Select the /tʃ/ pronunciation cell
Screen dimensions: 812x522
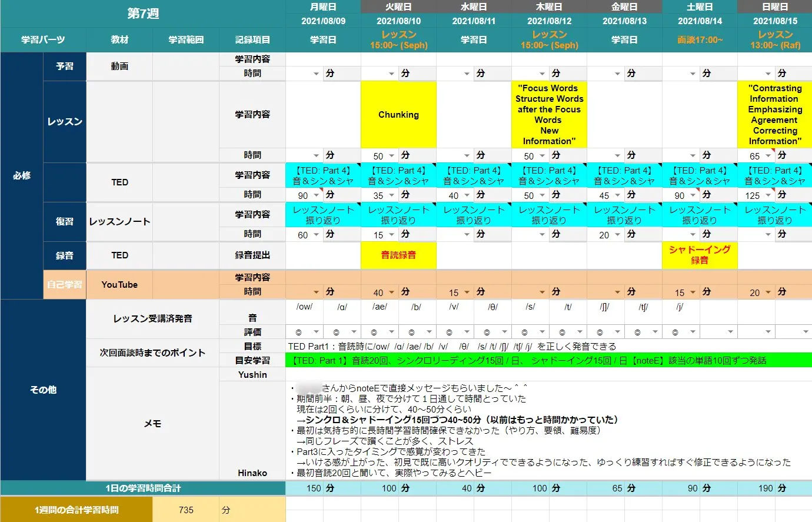click(643, 312)
